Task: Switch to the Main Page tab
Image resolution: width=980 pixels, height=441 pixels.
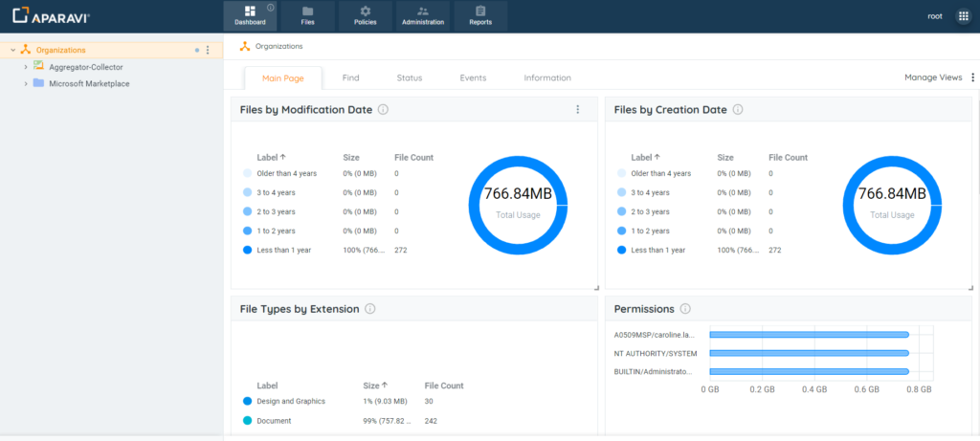Action: 283,78
